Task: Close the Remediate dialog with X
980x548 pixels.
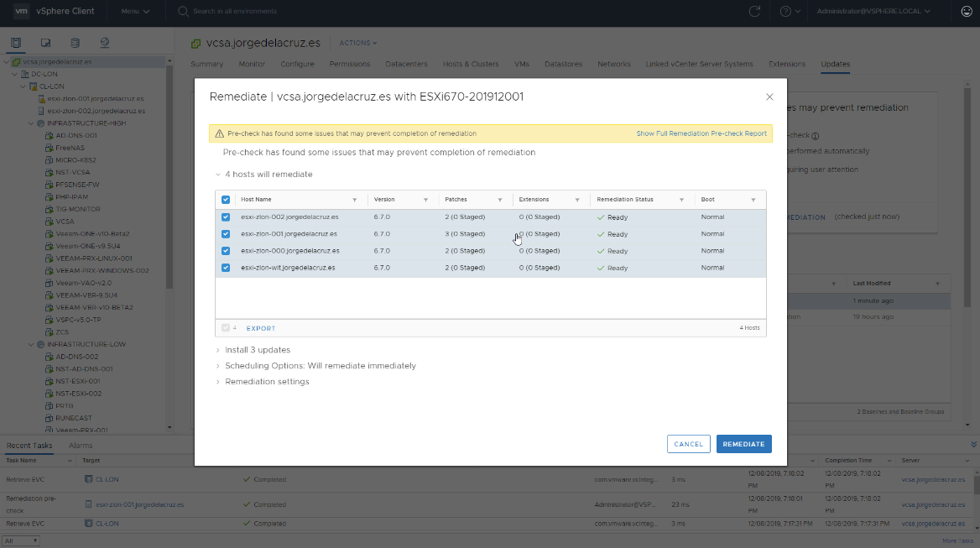Action: pyautogui.click(x=769, y=97)
